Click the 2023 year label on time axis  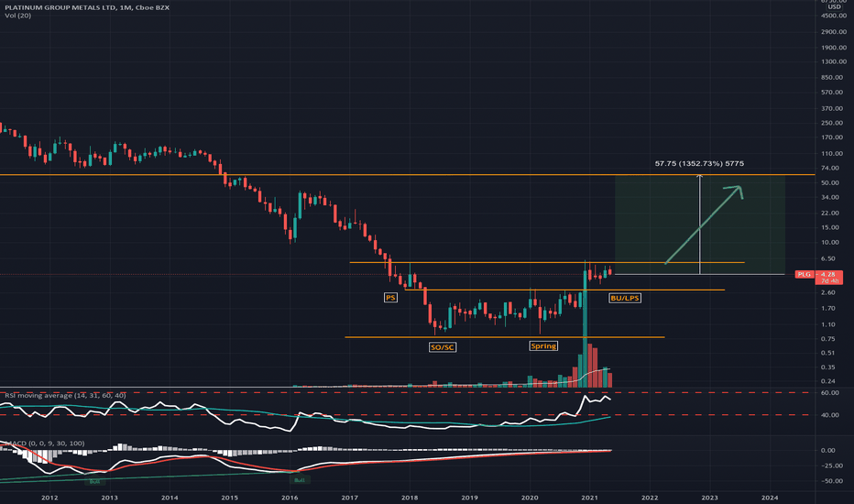tap(709, 498)
